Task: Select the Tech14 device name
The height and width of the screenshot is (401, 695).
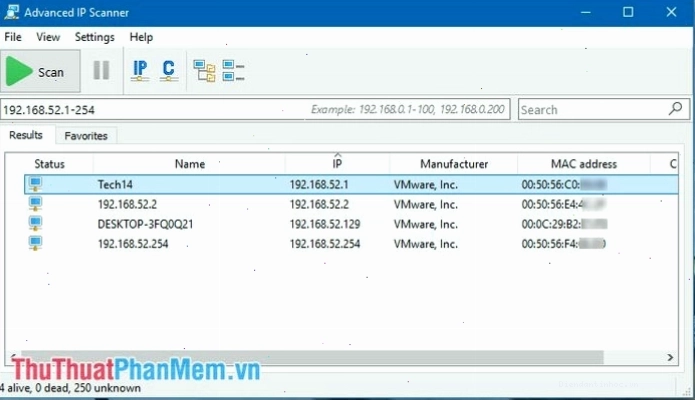Action: pyautogui.click(x=115, y=184)
